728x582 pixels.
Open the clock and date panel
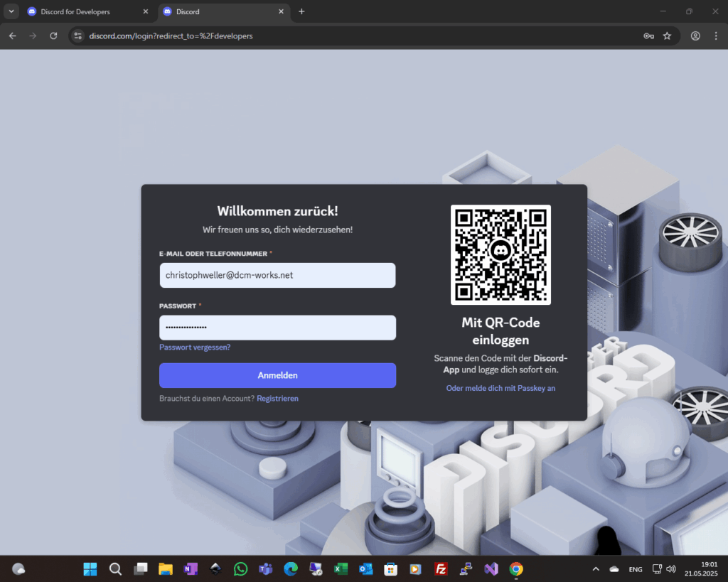(701, 569)
